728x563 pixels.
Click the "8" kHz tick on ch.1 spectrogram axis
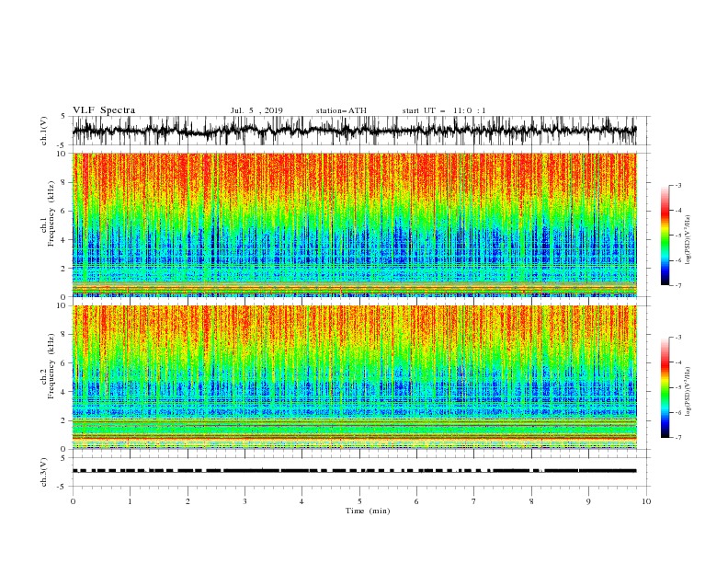pyautogui.click(x=65, y=182)
